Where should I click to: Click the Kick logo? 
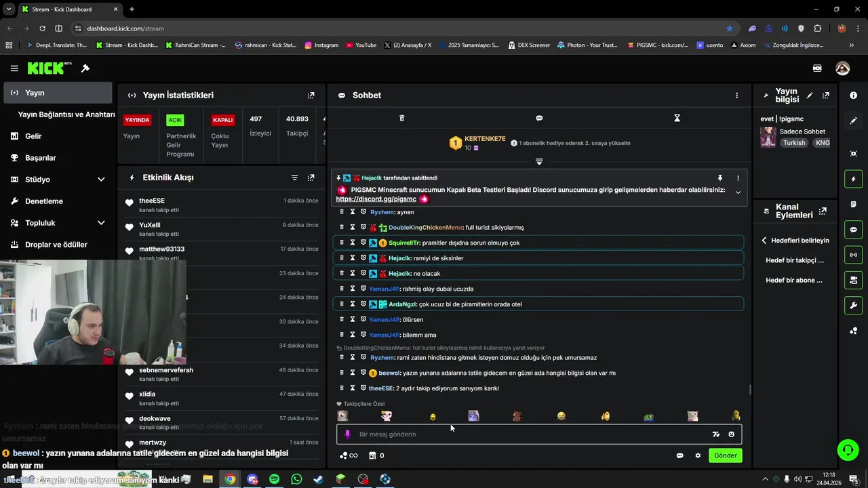[50, 68]
